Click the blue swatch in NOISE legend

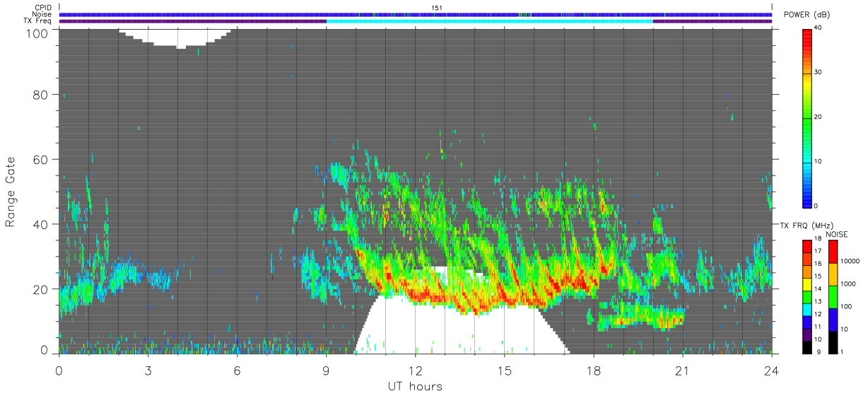pos(833,320)
